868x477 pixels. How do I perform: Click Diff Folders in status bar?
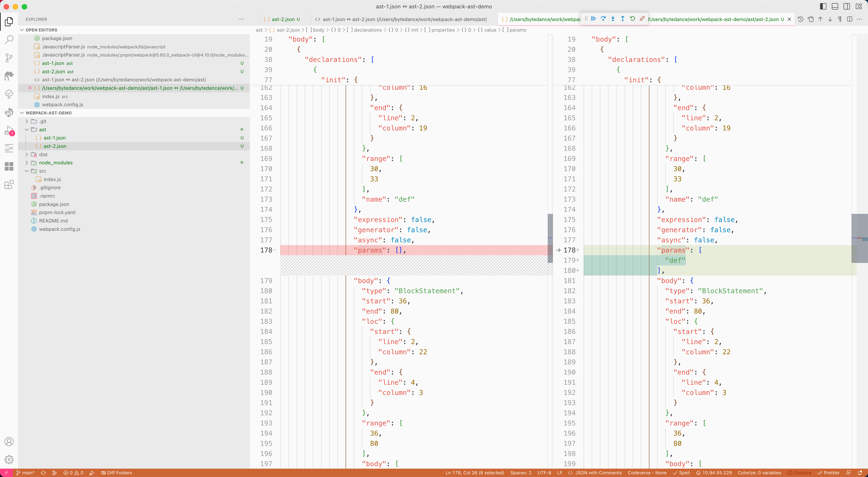(x=117, y=473)
